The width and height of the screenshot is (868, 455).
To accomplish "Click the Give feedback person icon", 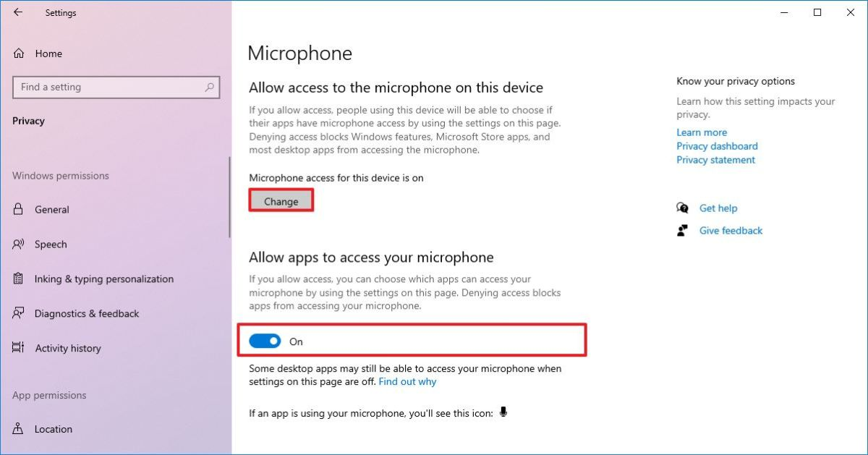I will point(682,230).
